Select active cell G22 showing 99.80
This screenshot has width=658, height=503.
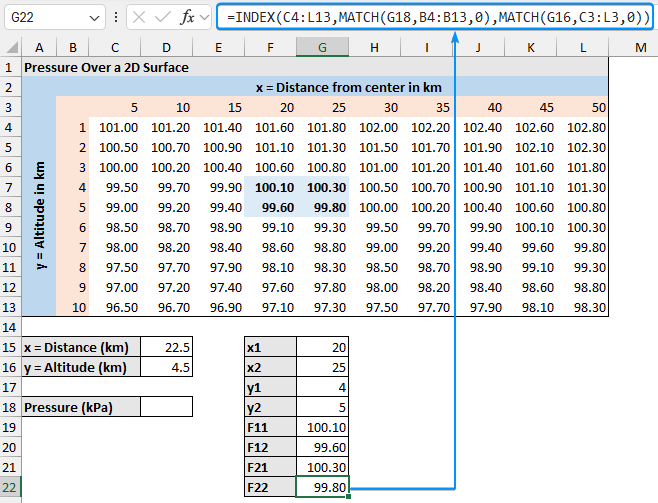(x=322, y=487)
